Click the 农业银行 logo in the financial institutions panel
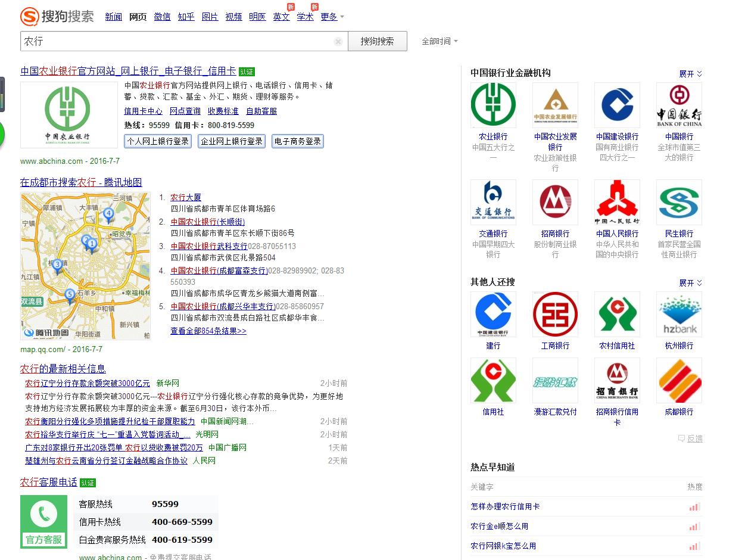This screenshot has height=560, width=748. [x=493, y=105]
